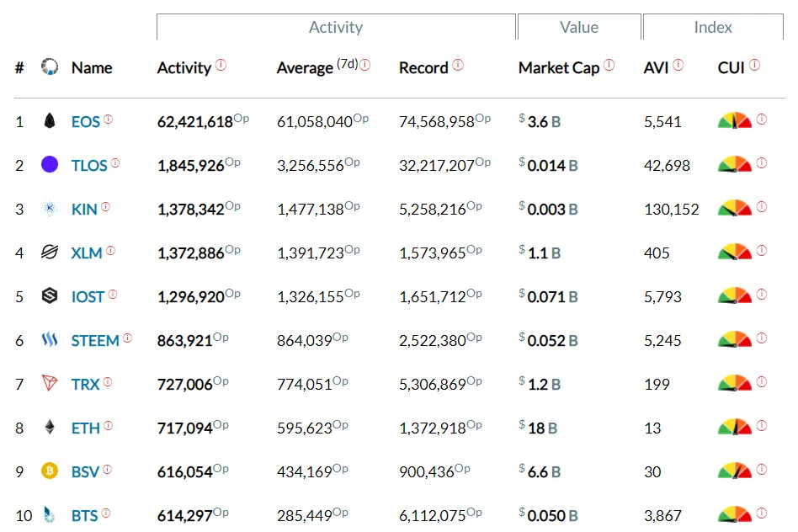Screen dimensions: 798x532
Task: Sort by the AVI column header
Action: click(656, 67)
